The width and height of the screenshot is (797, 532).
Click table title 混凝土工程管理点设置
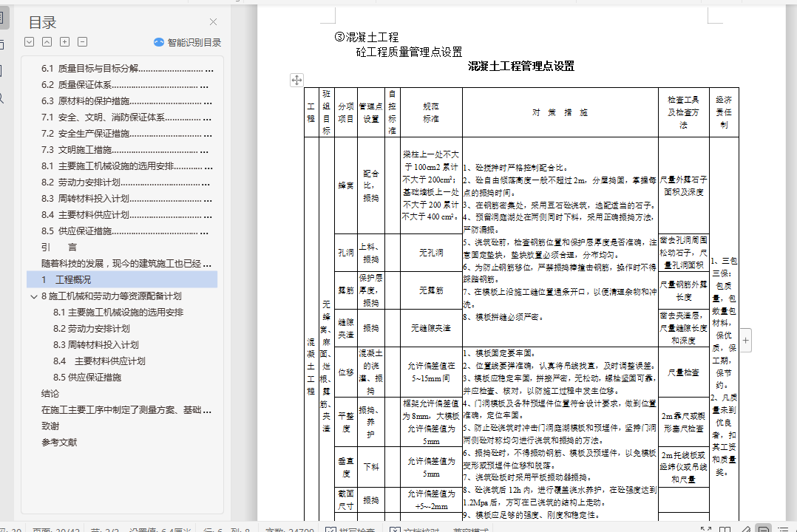click(x=521, y=66)
